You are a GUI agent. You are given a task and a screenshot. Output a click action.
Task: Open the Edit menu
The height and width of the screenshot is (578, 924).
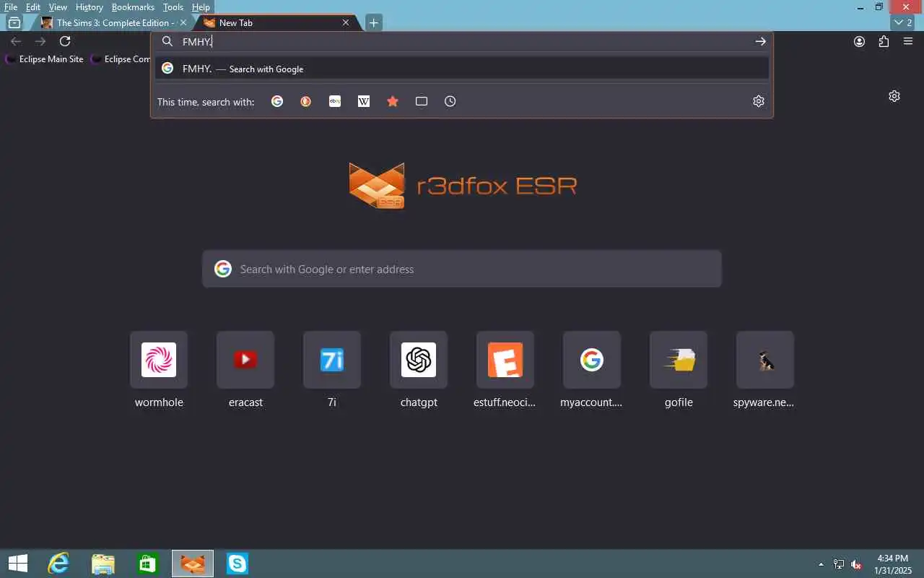(x=33, y=7)
